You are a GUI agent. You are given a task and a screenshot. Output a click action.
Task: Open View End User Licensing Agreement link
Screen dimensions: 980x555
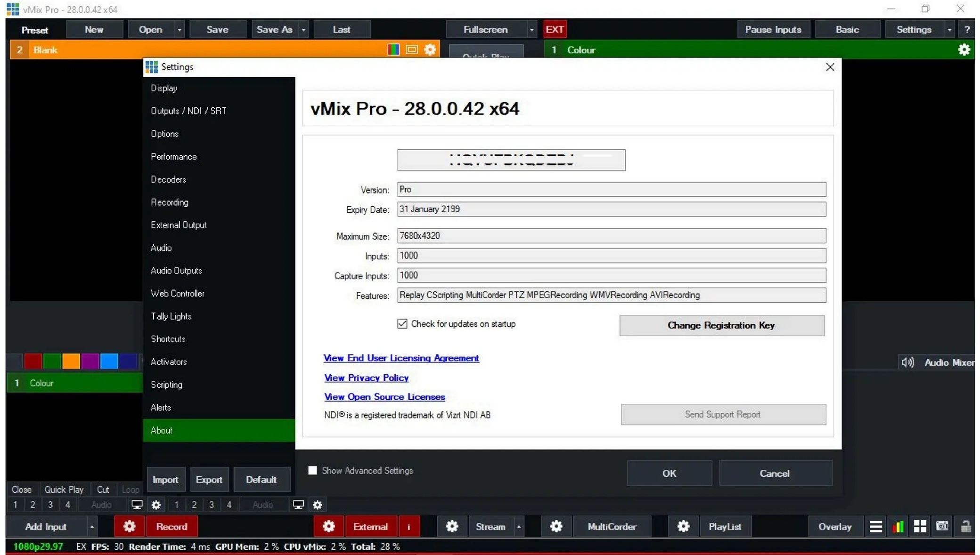click(401, 358)
